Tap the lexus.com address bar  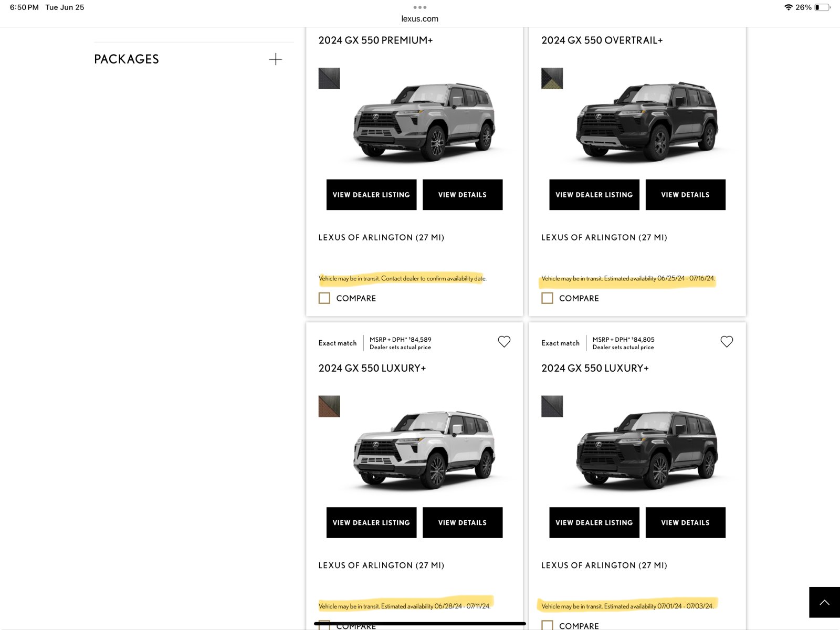coord(420,19)
